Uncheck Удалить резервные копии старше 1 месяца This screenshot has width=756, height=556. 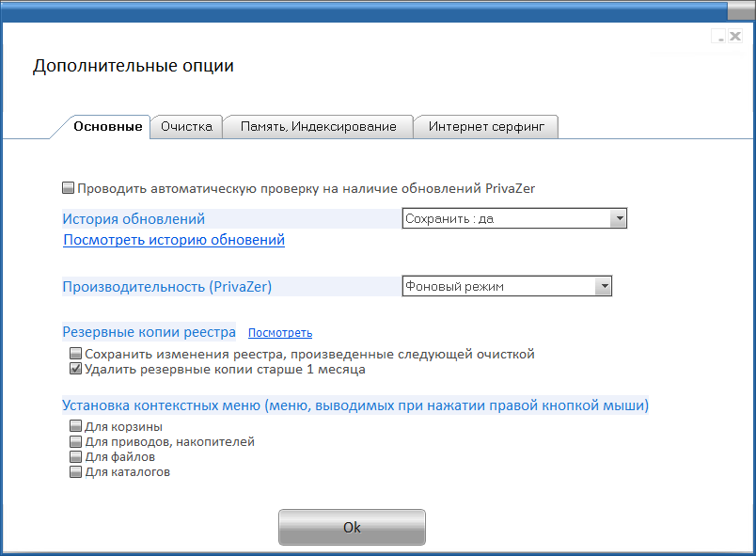coord(76,370)
